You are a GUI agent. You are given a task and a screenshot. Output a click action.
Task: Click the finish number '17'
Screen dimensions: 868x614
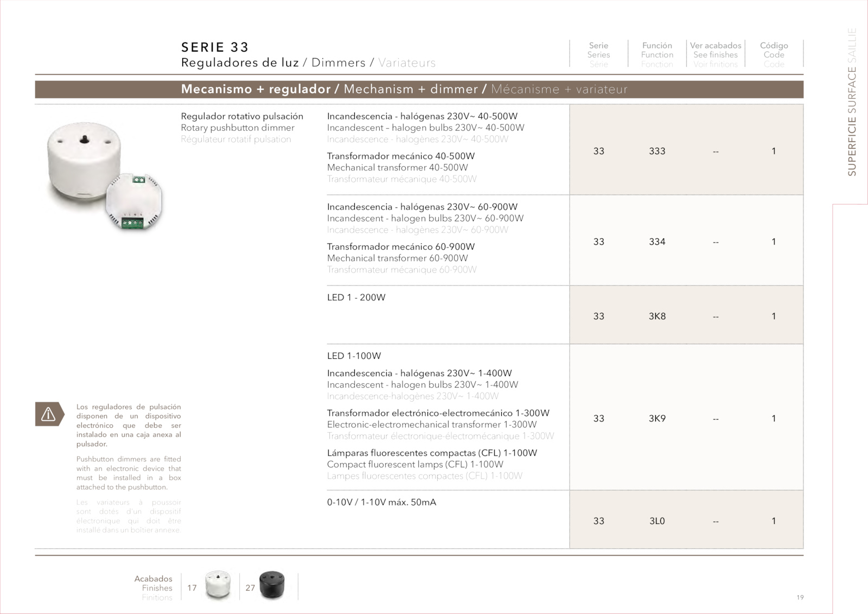tap(192, 587)
